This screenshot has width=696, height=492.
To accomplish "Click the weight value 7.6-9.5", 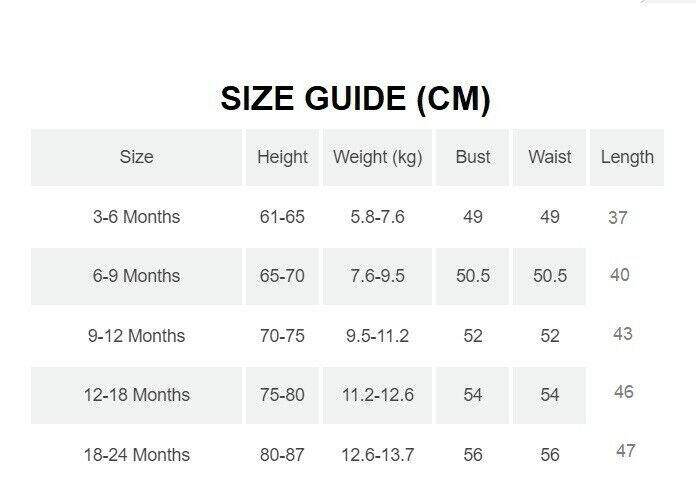I will click(377, 276).
